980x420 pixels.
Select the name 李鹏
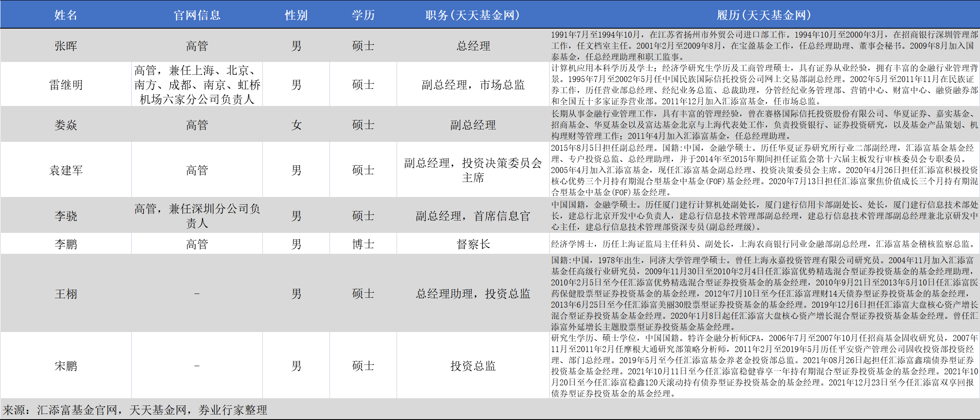point(66,243)
